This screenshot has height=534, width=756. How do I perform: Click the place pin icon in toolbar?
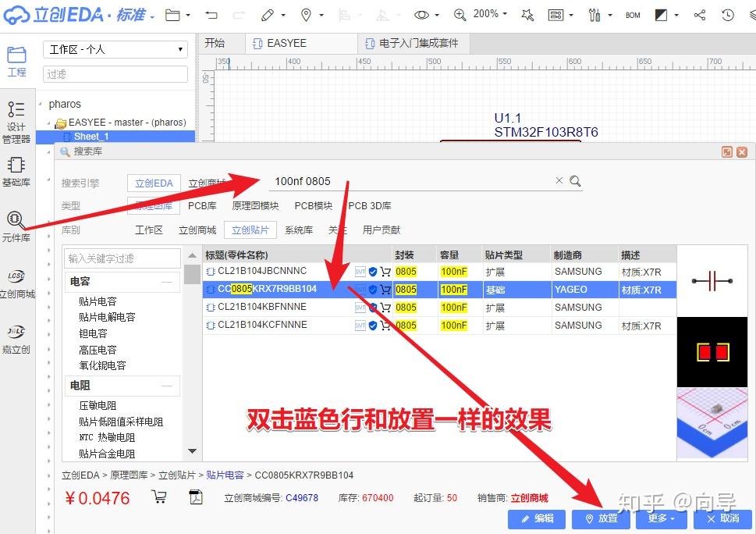(306, 15)
